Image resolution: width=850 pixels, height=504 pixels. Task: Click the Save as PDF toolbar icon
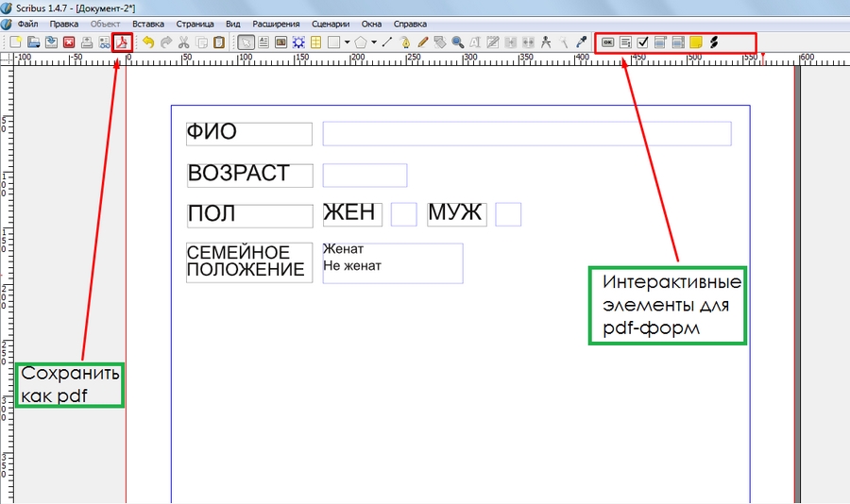click(x=122, y=42)
